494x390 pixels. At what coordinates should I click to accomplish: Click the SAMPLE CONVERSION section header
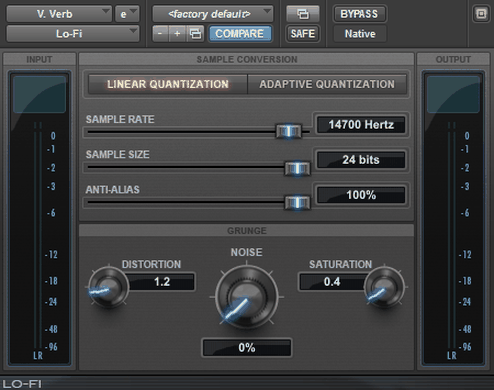pyautogui.click(x=247, y=59)
